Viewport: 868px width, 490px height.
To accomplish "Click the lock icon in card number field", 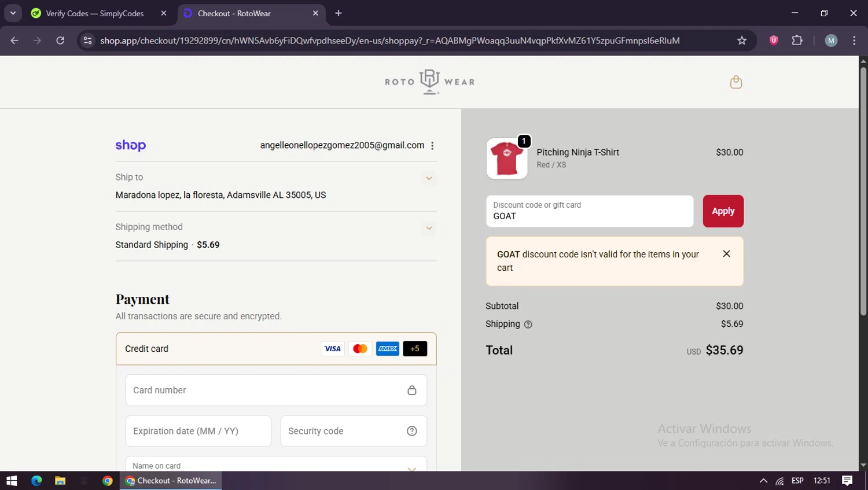I will coord(411,390).
